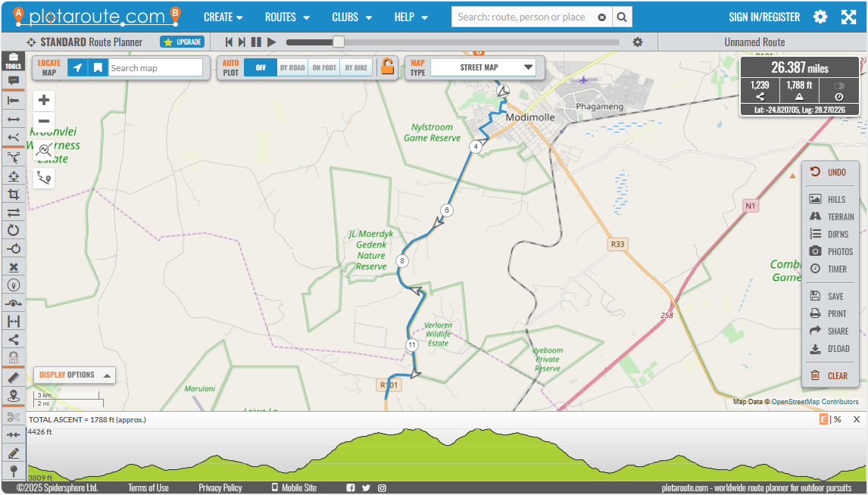This screenshot has width=868, height=495.
Task: Click the locate me arrow button
Action: [77, 67]
